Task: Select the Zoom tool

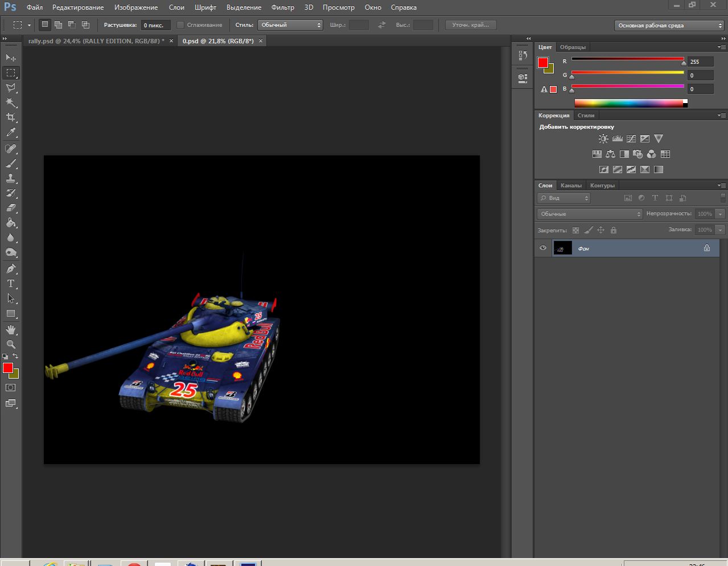Action: [x=11, y=344]
